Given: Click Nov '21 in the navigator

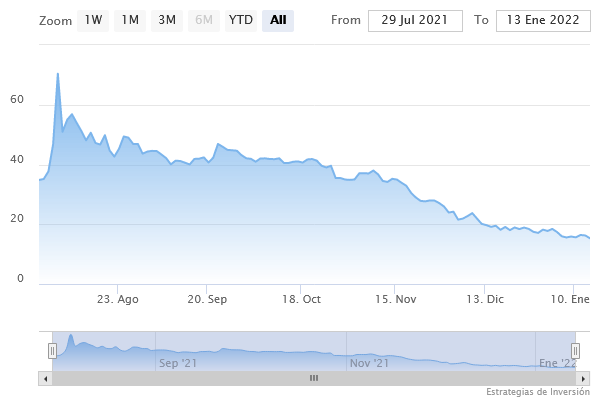Looking at the screenshot, I should pos(369,362).
